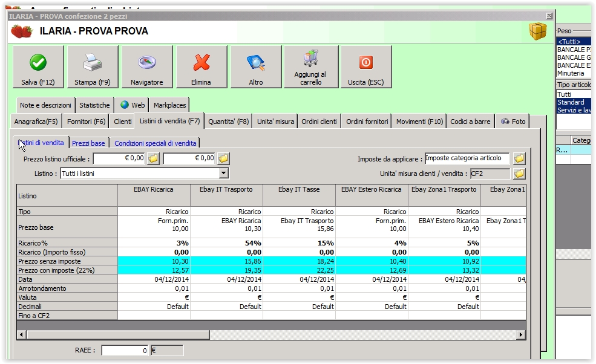Image resolution: width=596 pixels, height=364 pixels.
Task: Click folder icon next to Imposte da applicare
Action: (x=519, y=159)
